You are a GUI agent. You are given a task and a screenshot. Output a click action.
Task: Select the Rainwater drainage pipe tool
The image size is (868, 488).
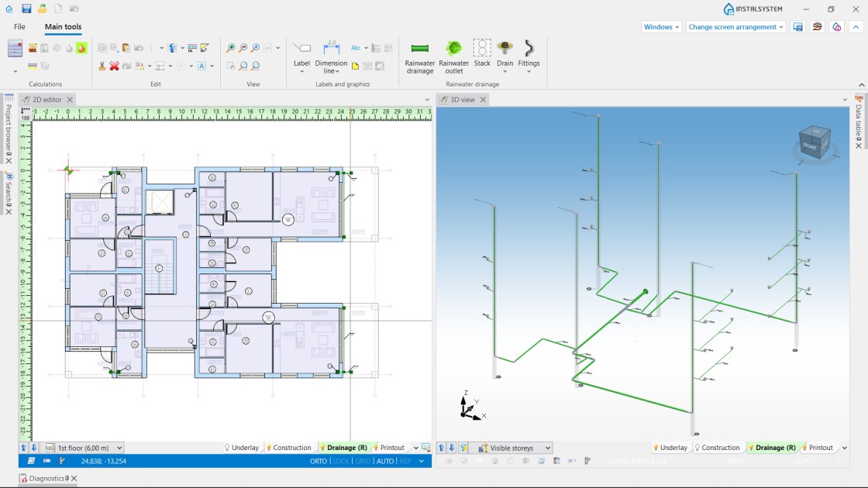pyautogui.click(x=419, y=57)
